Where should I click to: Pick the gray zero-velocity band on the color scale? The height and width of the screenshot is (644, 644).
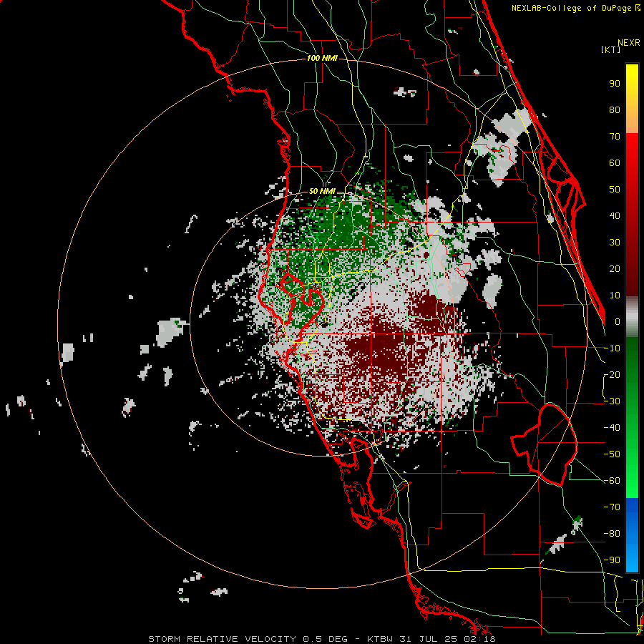pos(632,317)
